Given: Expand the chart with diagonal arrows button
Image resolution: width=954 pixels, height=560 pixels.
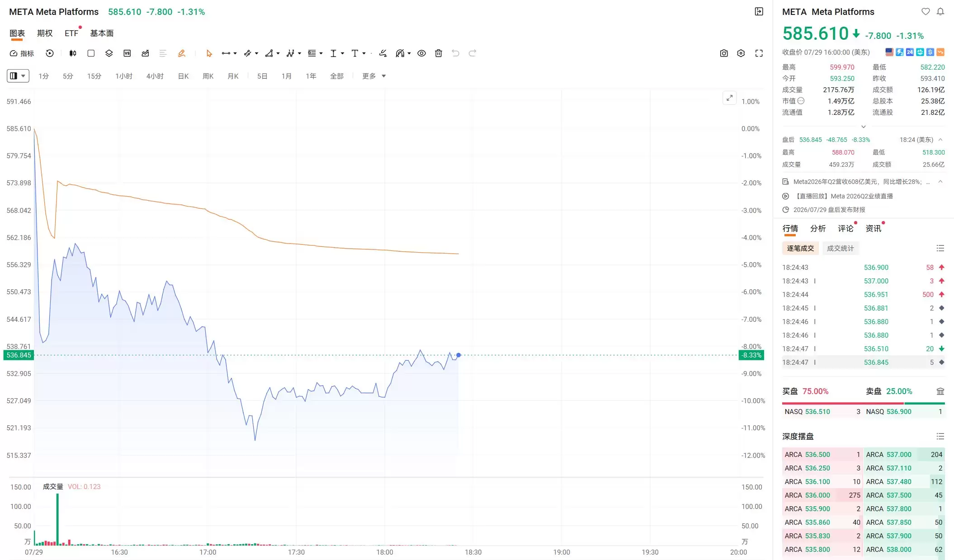Looking at the screenshot, I should 729,98.
